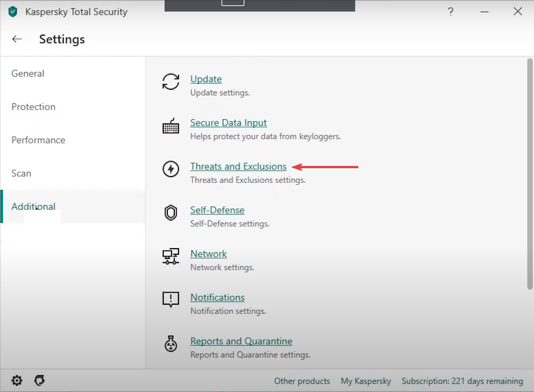This screenshot has width=534, height=392.
Task: Open settings via the gear icon
Action: pyautogui.click(x=17, y=380)
